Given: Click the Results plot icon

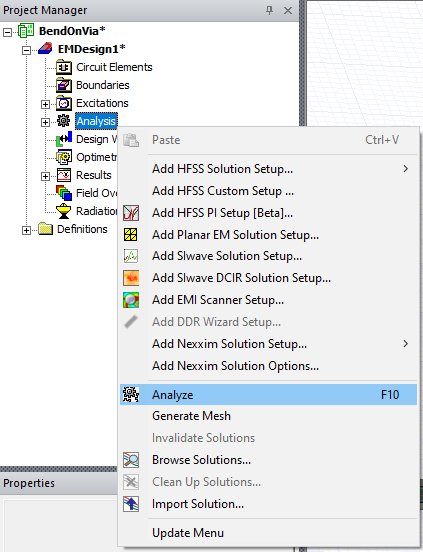Looking at the screenshot, I should (x=64, y=175).
